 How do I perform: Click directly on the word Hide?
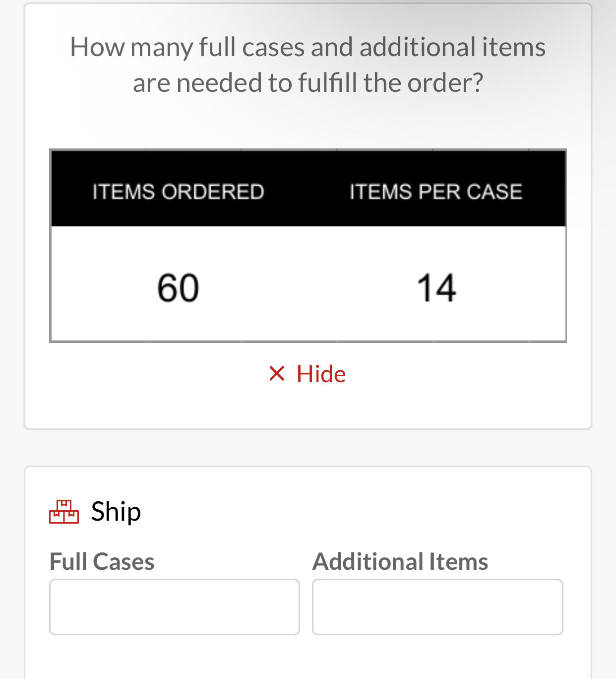tap(320, 373)
